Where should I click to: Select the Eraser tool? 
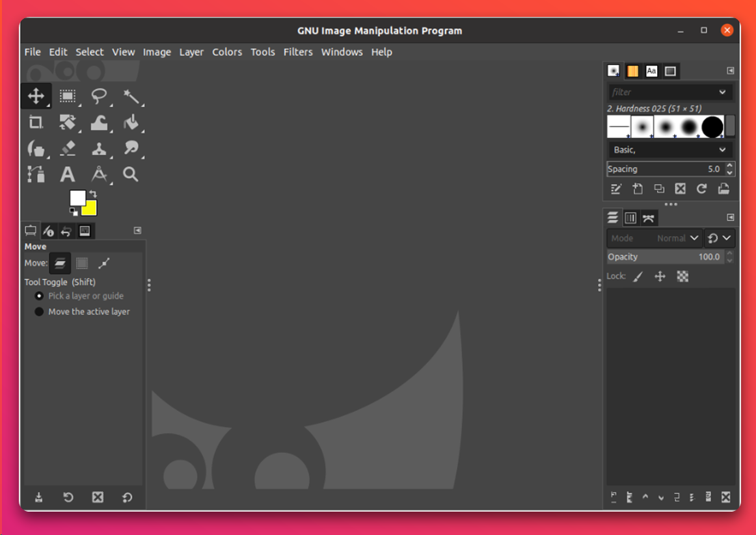click(x=68, y=148)
